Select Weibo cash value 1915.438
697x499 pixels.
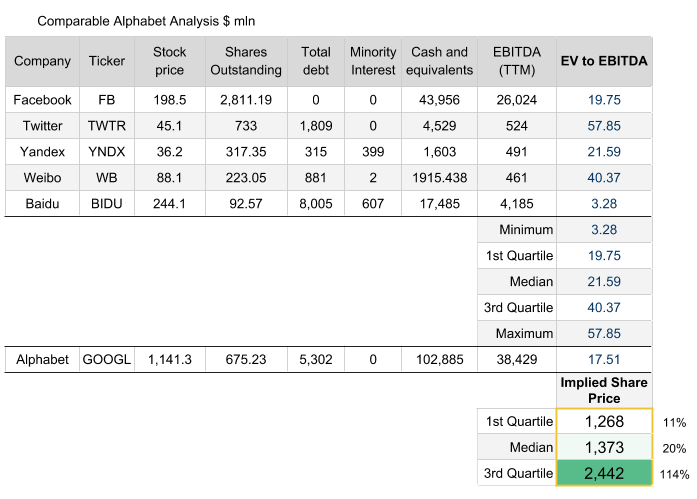pyautogui.click(x=439, y=178)
